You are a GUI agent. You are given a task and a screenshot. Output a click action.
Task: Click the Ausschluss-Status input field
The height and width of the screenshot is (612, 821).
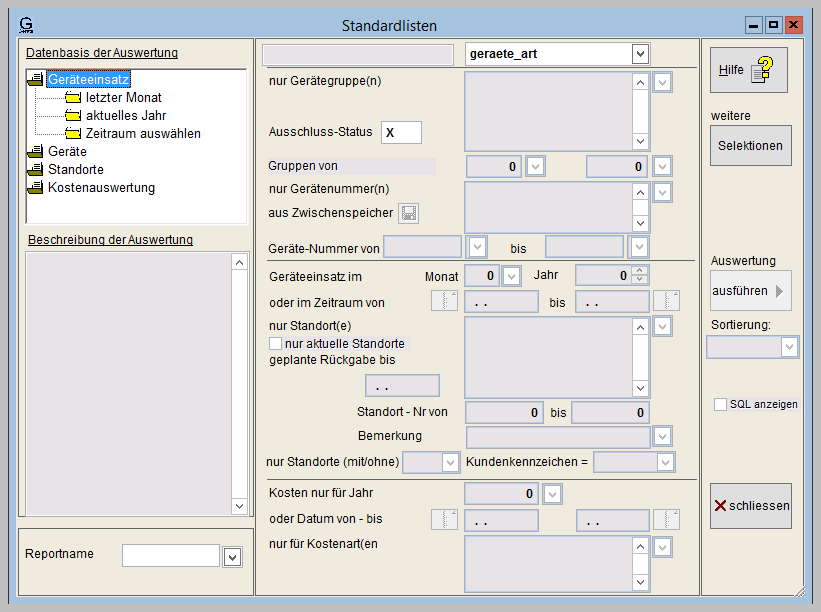coord(401,132)
